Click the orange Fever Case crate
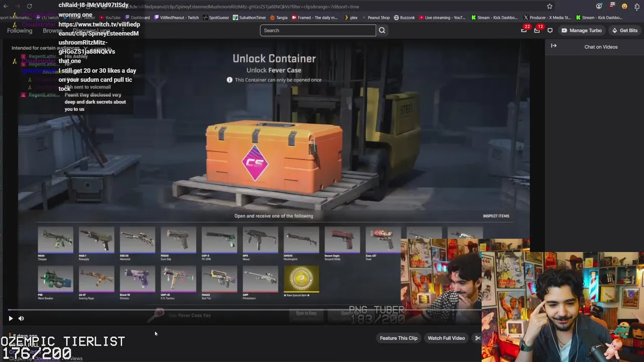This screenshot has height=362, width=644. tap(274, 157)
